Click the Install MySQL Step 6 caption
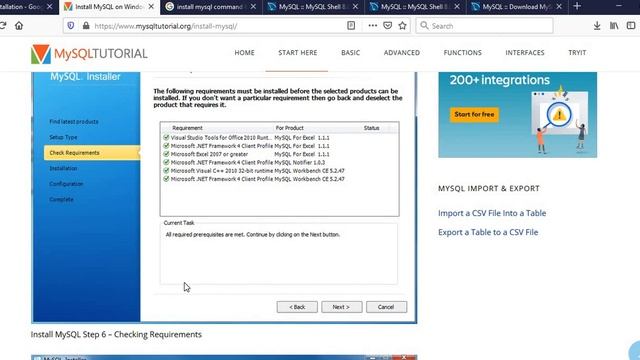 click(x=116, y=334)
